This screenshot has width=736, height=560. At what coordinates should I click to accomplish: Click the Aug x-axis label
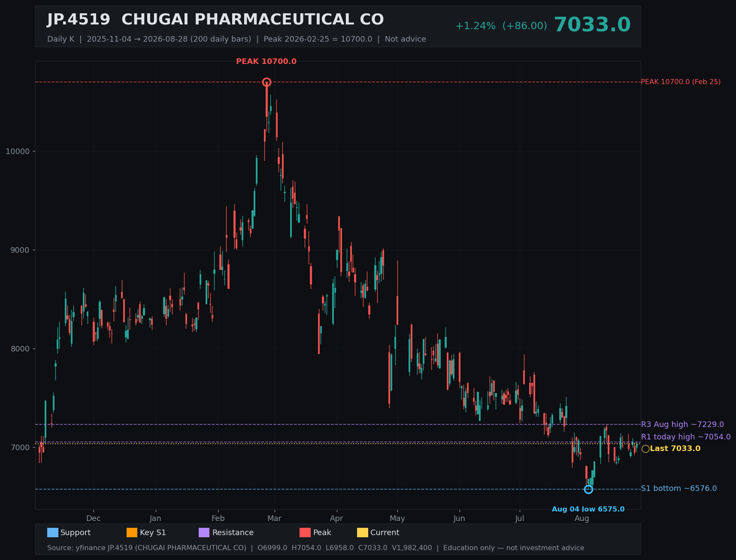[582, 518]
